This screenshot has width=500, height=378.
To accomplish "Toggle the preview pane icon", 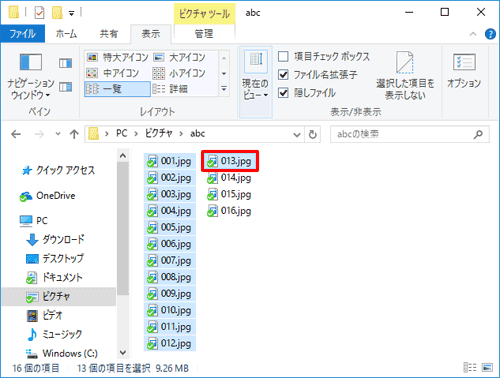I will point(65,63).
